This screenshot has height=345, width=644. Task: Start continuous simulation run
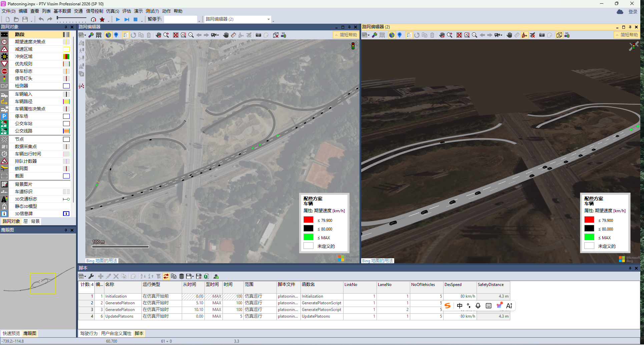[x=118, y=20]
